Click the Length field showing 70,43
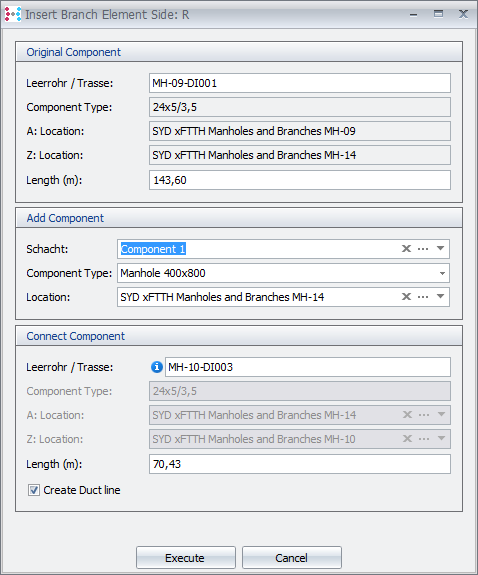Viewport: 478px width, 575px height. point(300,464)
